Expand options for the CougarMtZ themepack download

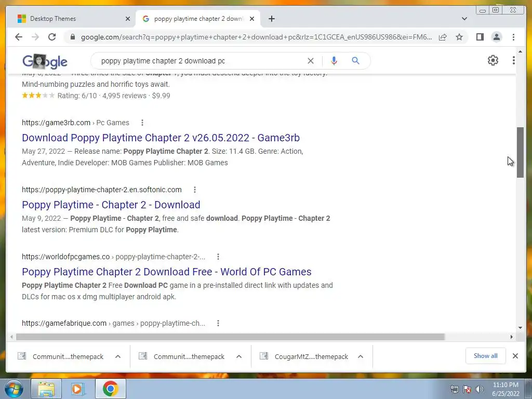(361, 356)
